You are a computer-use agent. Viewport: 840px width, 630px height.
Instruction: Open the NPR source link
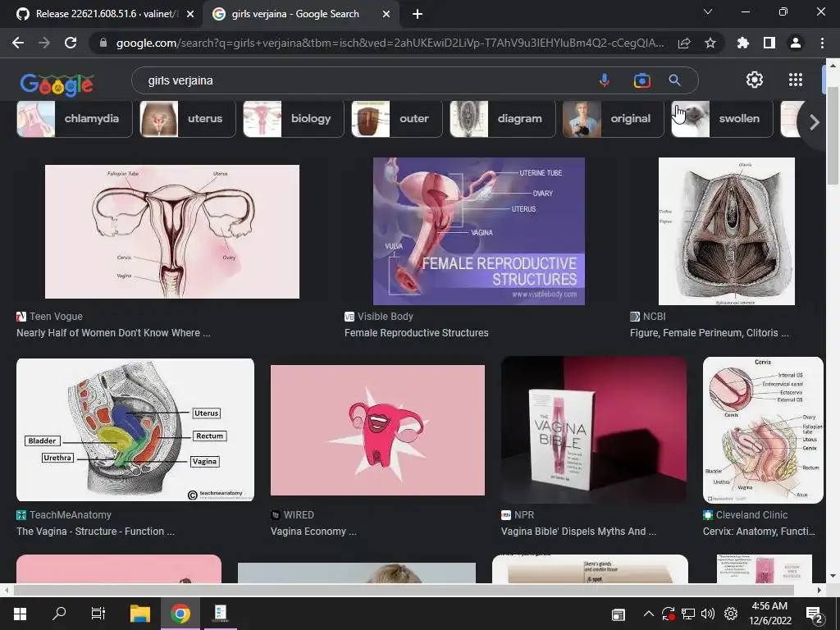(x=518, y=515)
